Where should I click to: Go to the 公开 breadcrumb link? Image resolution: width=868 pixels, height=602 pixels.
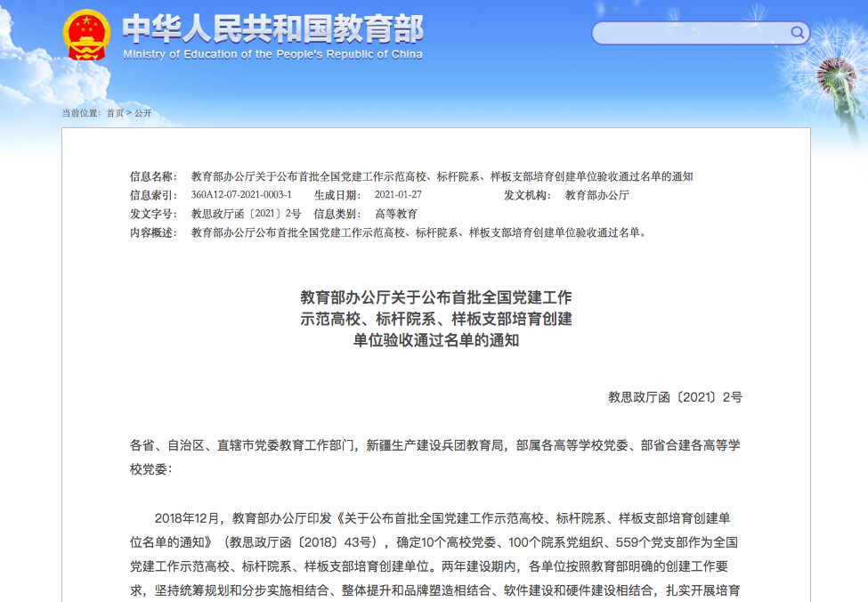143,113
